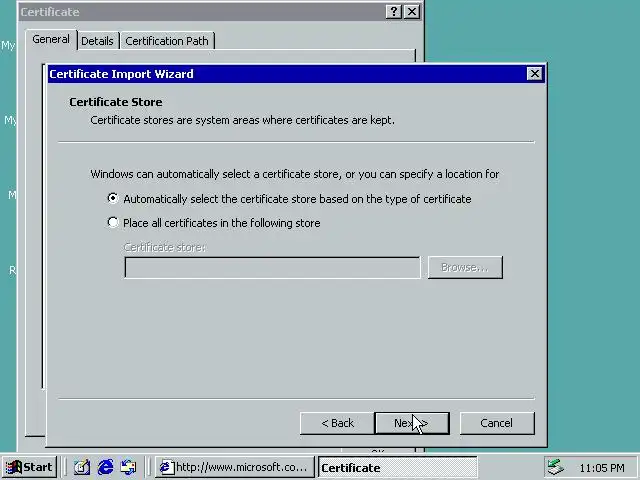Open the Start menu

point(29,467)
